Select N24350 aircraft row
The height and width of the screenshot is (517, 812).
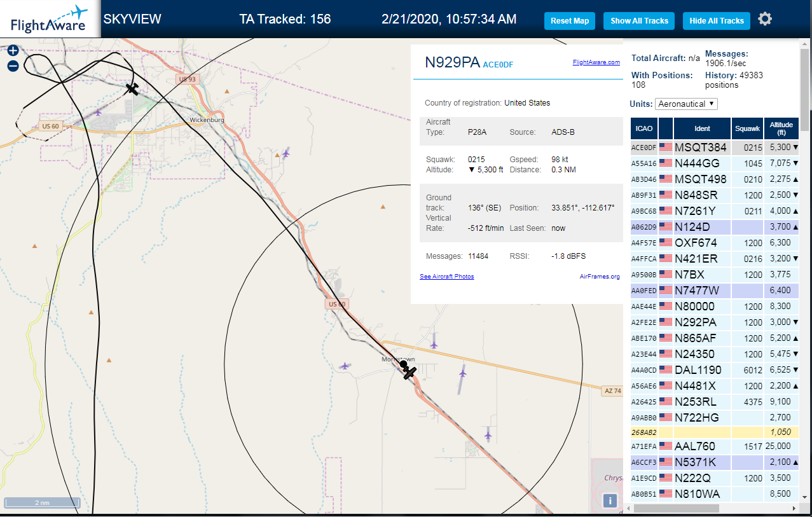[x=715, y=354]
